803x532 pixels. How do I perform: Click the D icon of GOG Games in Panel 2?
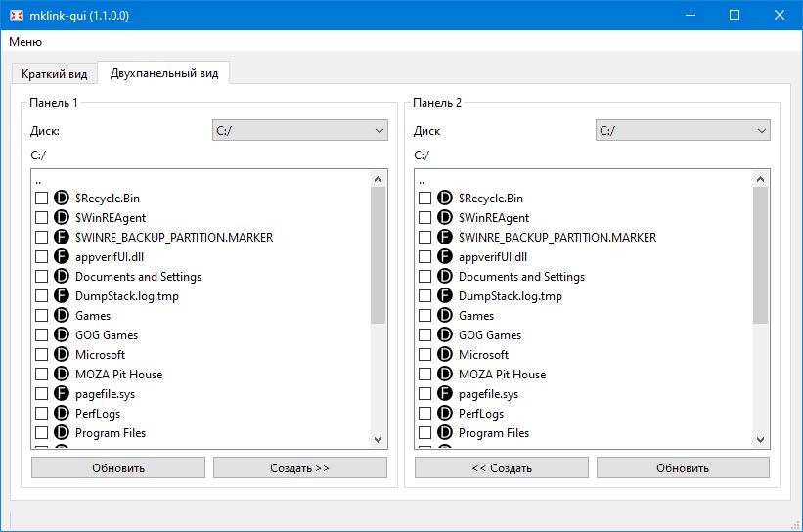(445, 334)
